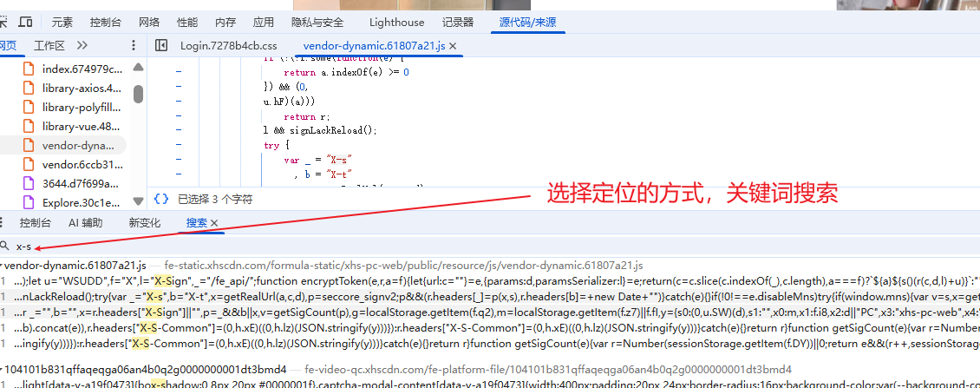Select vendor-dyna file in tree
The height and width of the screenshot is (388, 980).
[x=79, y=145]
